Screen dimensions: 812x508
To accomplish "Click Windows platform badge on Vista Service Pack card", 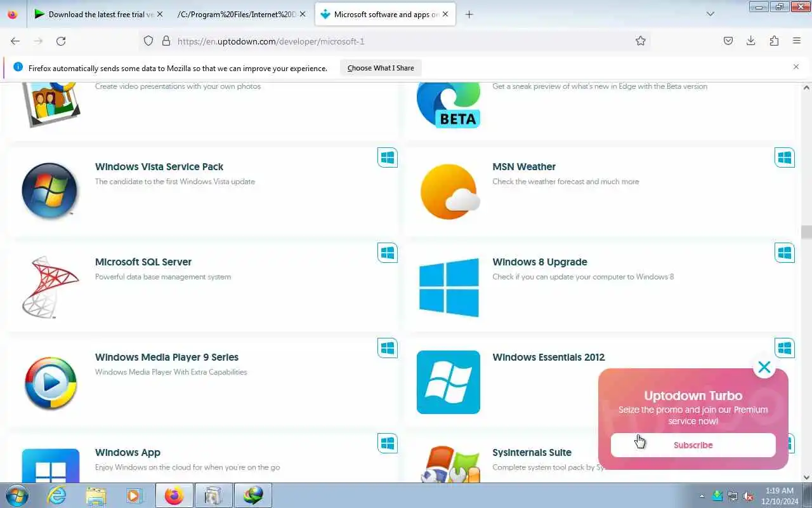I will pos(387,157).
